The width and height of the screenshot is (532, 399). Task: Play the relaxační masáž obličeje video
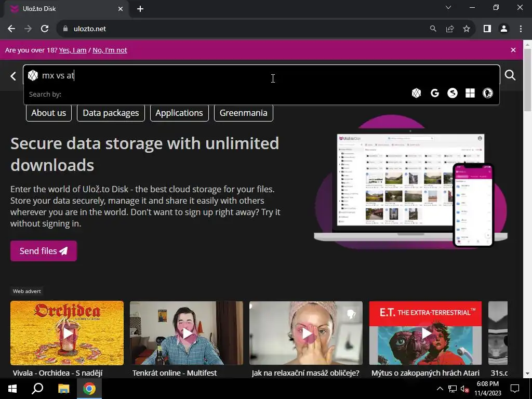[306, 333]
